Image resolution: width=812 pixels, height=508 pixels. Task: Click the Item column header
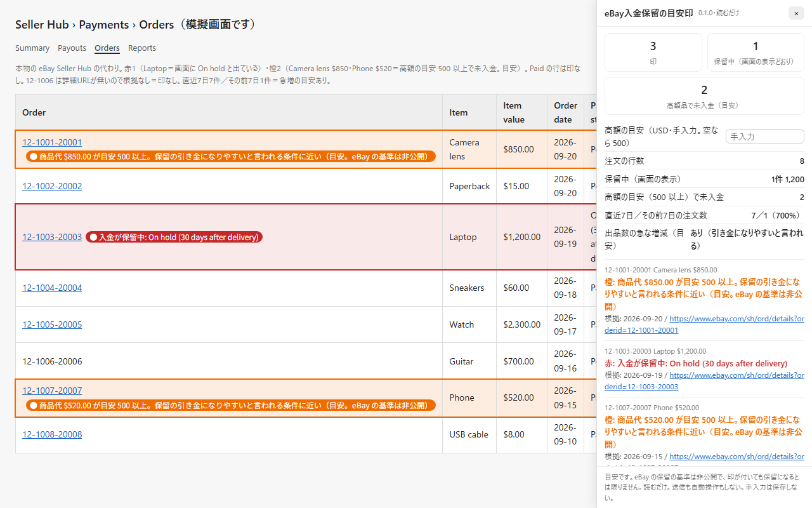pos(469,112)
